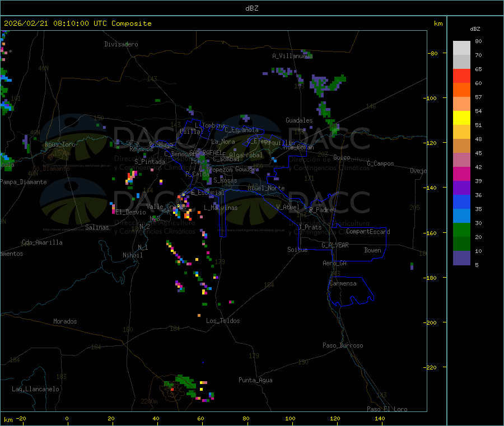Click the yellow 51-54 dBZ legend swatch
This screenshot has width=504, height=426.
461,118
